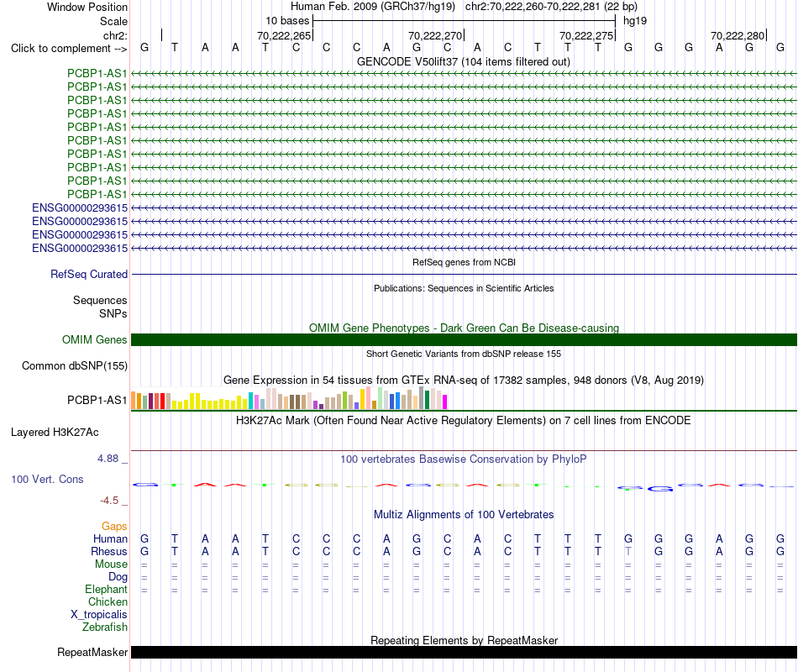This screenshot has height=672, width=798.
Task: Click the magenta bar ending the GTEx chart
Action: point(445,402)
